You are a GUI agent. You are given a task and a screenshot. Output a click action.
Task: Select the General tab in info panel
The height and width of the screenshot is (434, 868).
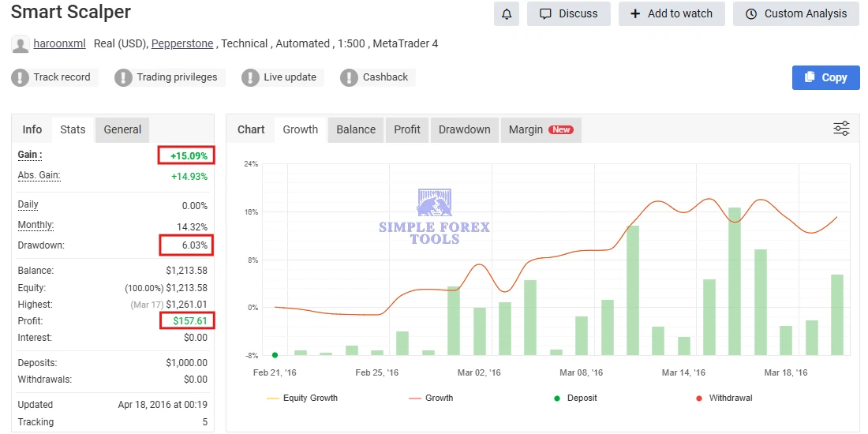(122, 129)
